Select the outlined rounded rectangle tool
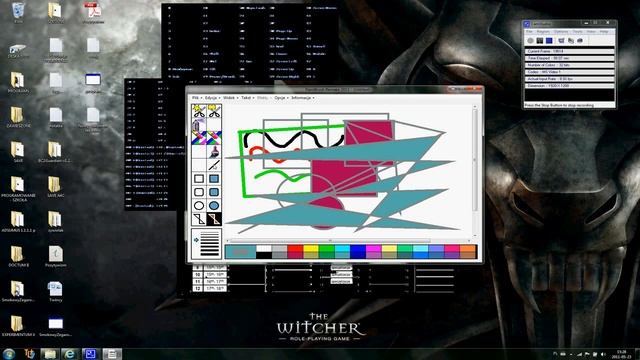 tap(199, 192)
